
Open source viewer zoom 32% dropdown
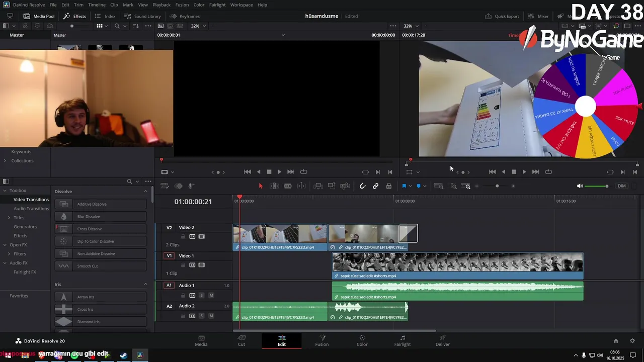click(199, 26)
